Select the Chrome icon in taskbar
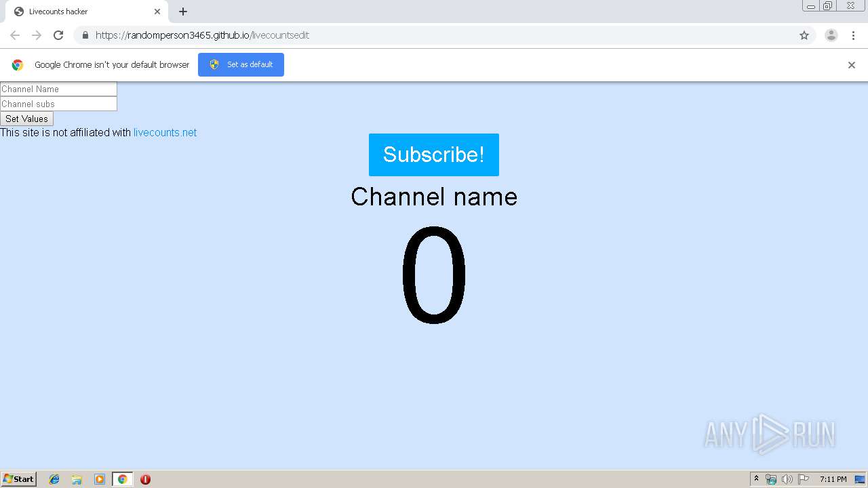The width and height of the screenshot is (868, 488). pos(122,479)
